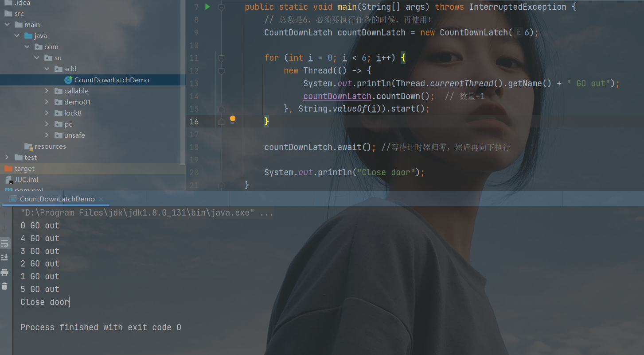Select the resources folder row
644x355 pixels.
tap(93, 147)
